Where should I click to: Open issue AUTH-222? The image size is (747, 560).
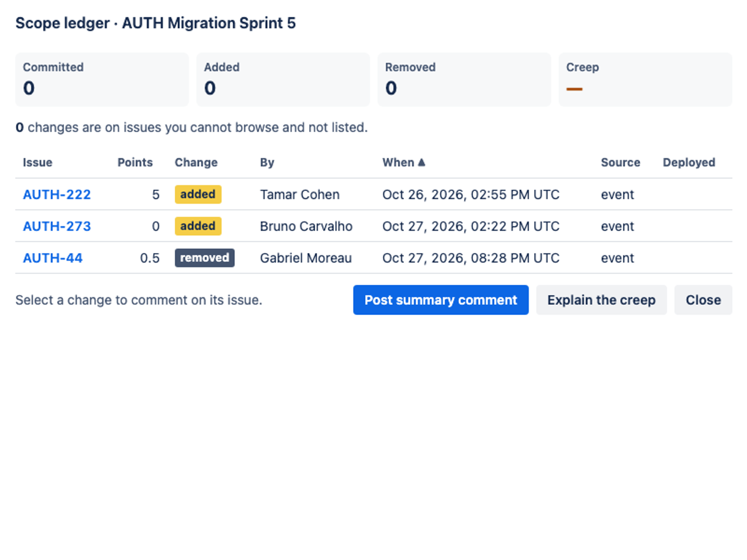(57, 194)
